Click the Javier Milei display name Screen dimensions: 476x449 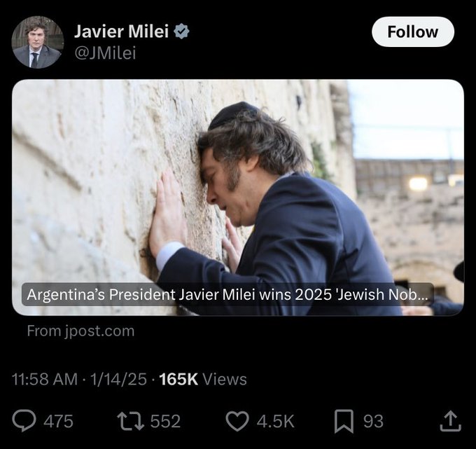[121, 31]
